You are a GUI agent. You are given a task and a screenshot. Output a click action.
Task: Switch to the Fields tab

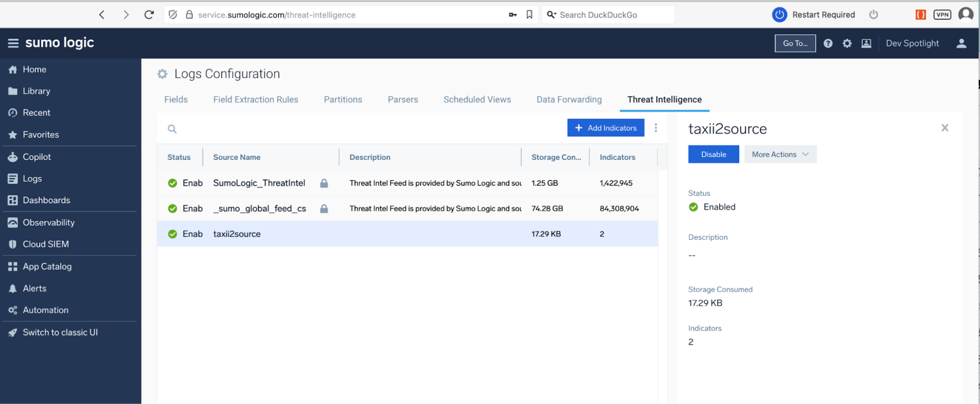coord(176,100)
